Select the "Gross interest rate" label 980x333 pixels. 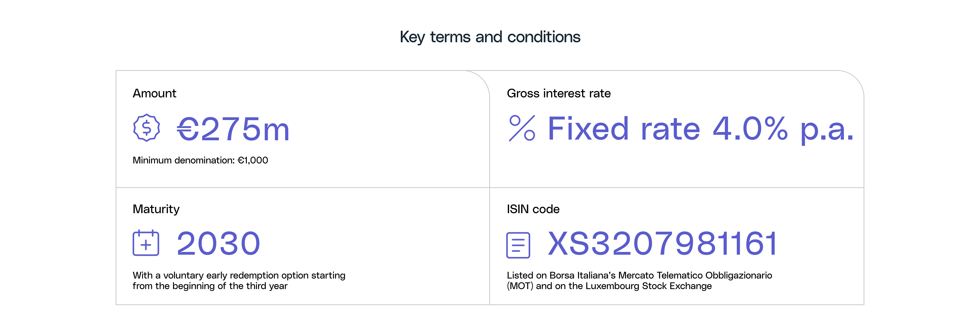point(558,93)
